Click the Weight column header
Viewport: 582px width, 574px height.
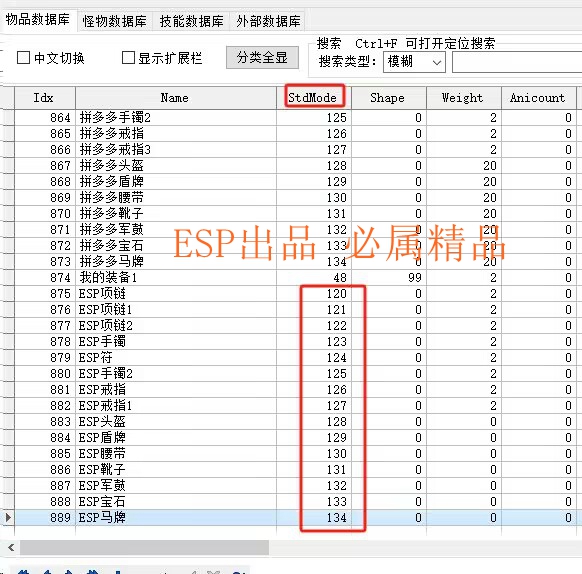click(x=464, y=98)
